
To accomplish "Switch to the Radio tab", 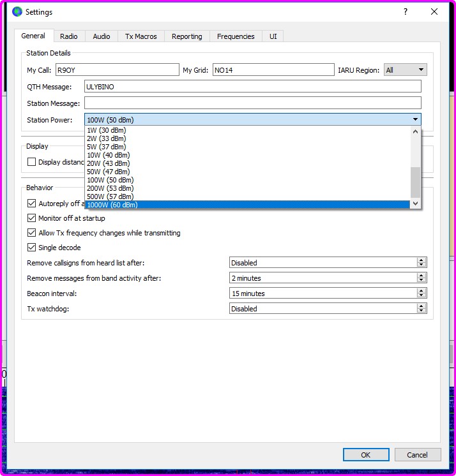I will [69, 36].
